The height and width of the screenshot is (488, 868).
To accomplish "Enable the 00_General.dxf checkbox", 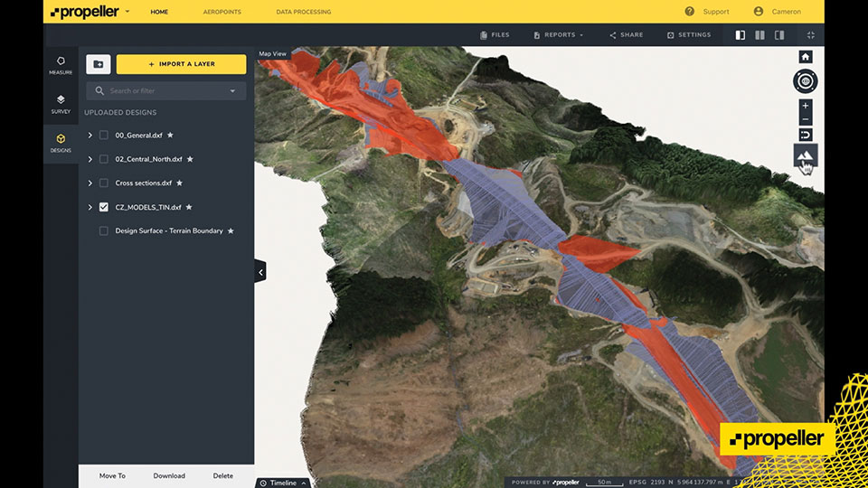I will pyautogui.click(x=104, y=135).
